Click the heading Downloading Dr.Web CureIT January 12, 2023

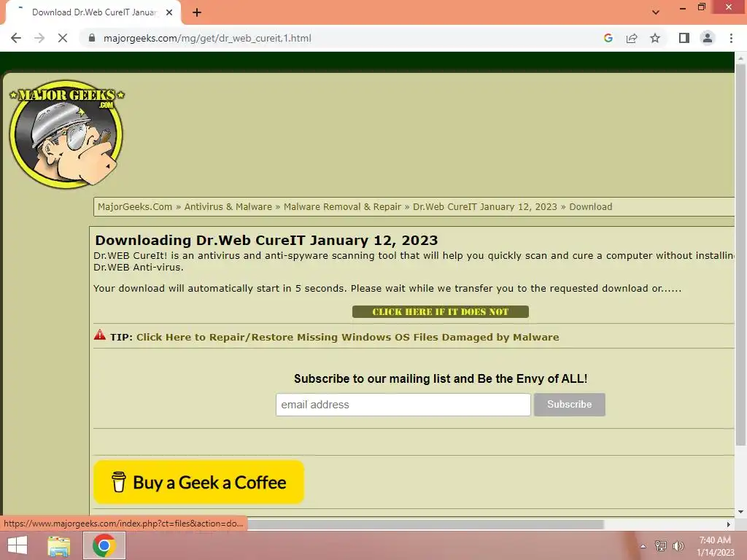point(266,240)
